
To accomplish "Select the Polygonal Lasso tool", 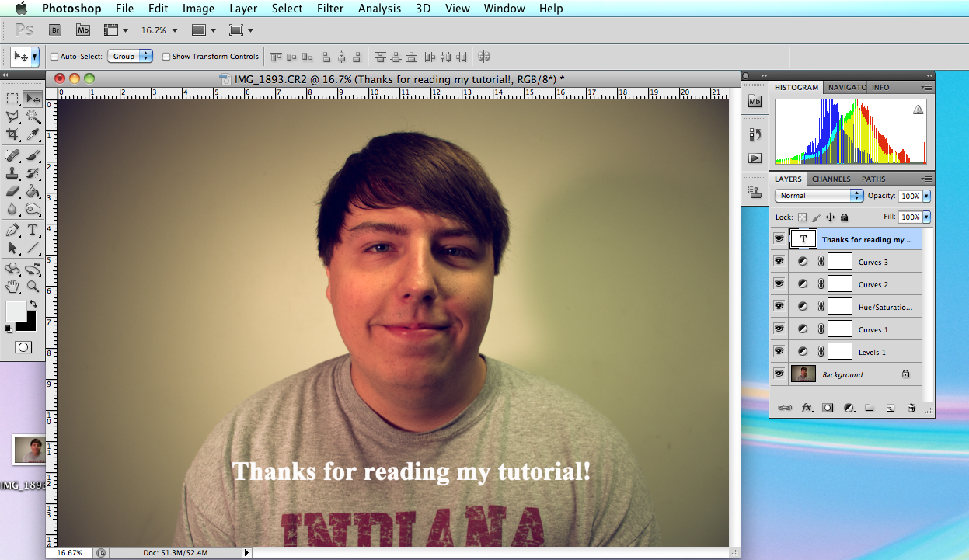I will [x=12, y=117].
